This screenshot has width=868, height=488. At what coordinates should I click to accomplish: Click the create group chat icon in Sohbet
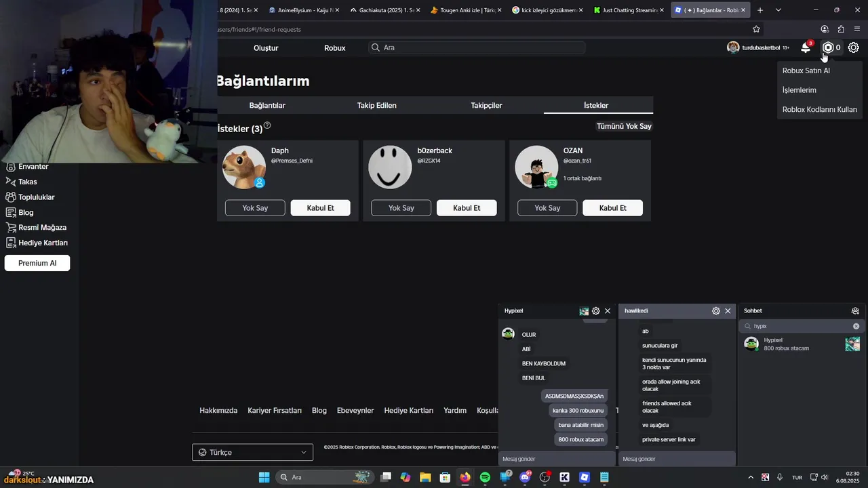(855, 311)
